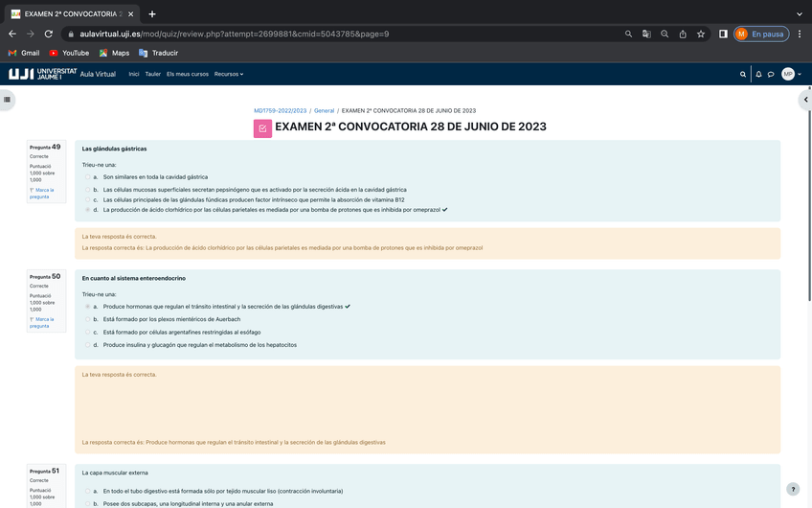The width and height of the screenshot is (812, 508).
Task: Open the YouTube bookmark
Action: [x=69, y=53]
